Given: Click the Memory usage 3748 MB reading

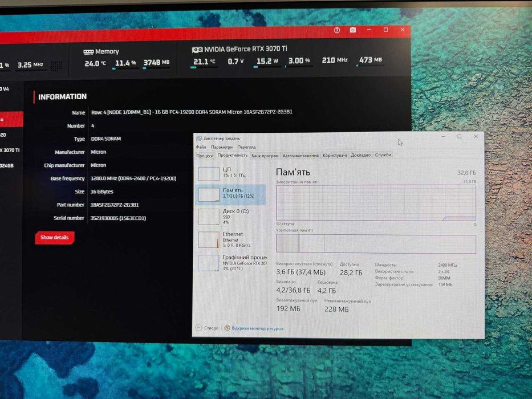Looking at the screenshot, I should coord(156,63).
